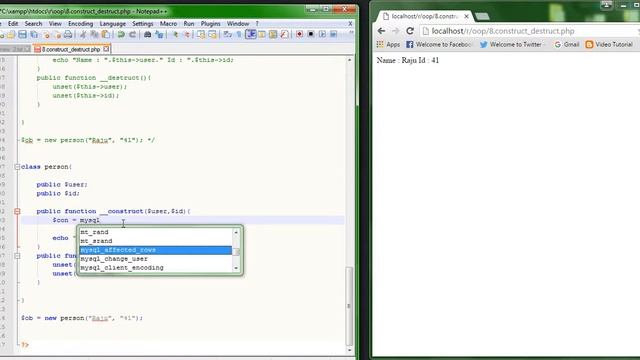
Task: Click the Save All toolbar icon
Action: click(34, 35)
